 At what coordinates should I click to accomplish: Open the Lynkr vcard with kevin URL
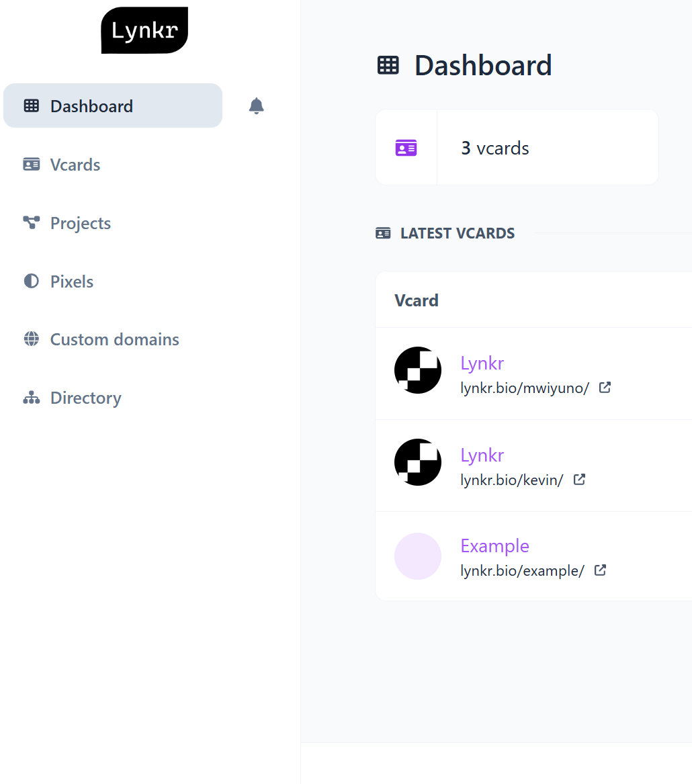482,455
